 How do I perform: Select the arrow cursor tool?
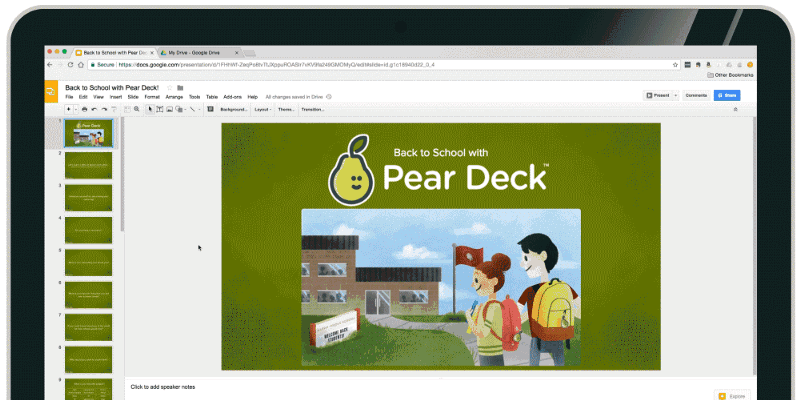150,109
